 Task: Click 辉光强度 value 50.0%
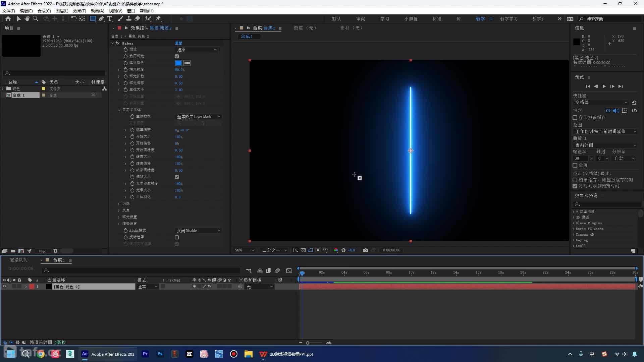click(180, 70)
